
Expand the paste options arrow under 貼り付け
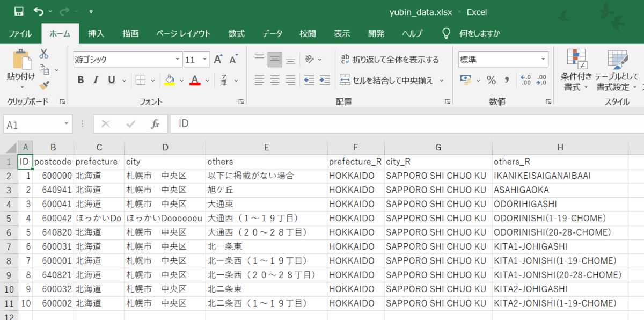coord(22,86)
